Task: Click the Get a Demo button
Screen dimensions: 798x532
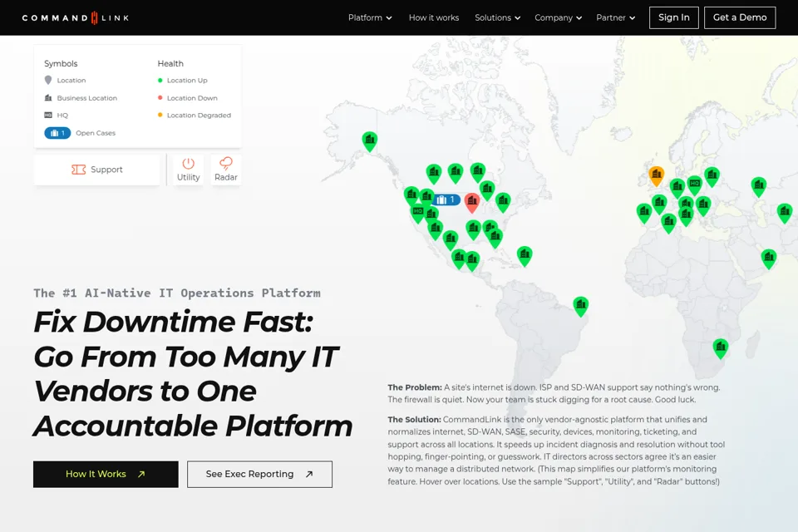Action: (740, 17)
